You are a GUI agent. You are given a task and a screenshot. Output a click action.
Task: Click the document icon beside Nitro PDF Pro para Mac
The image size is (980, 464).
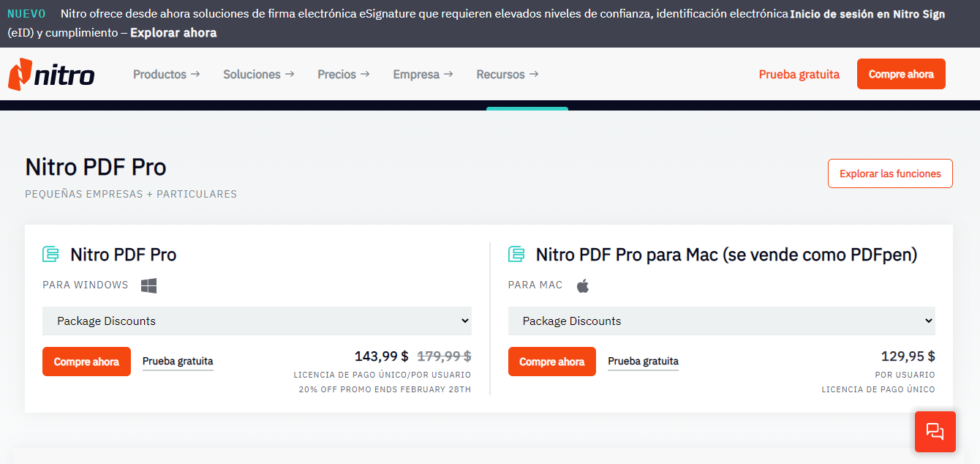(516, 255)
